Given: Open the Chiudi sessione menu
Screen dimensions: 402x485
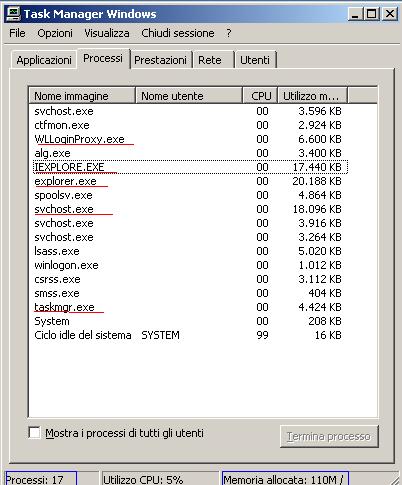Looking at the screenshot, I should [178, 33].
